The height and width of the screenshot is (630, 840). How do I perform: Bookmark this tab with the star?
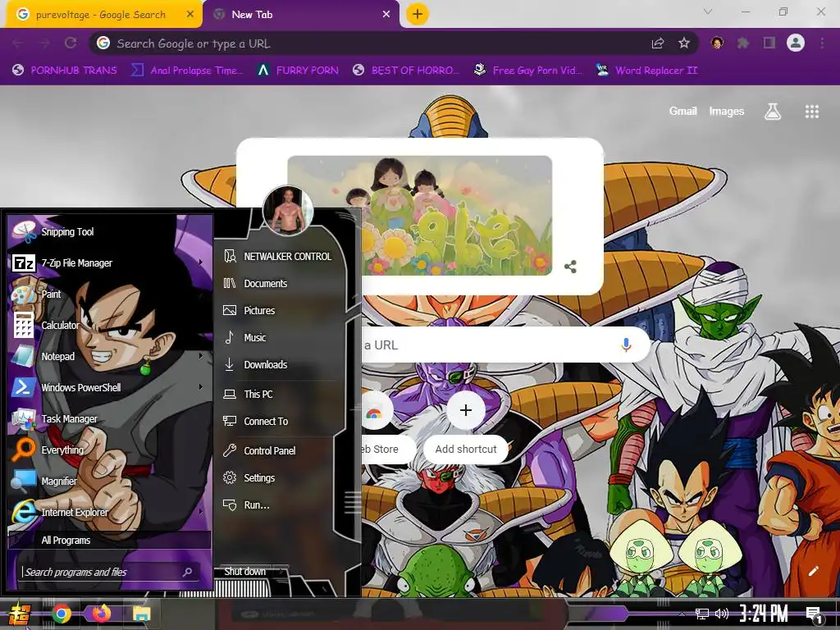point(684,43)
